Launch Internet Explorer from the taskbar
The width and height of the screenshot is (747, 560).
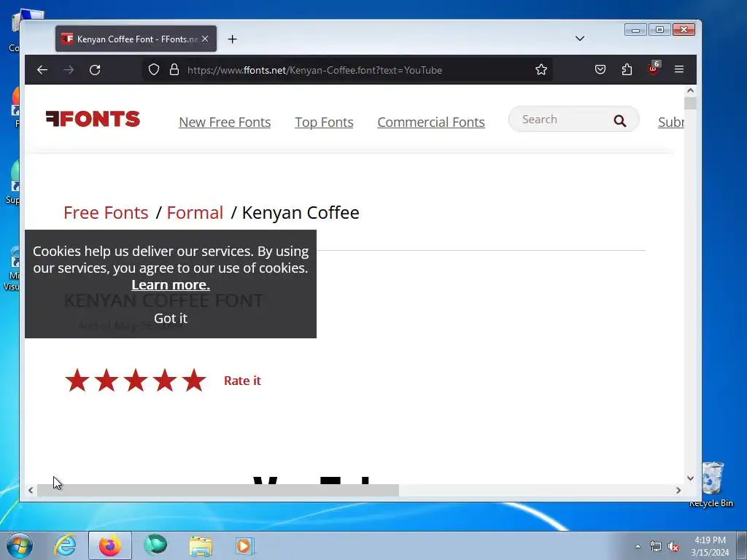point(65,545)
